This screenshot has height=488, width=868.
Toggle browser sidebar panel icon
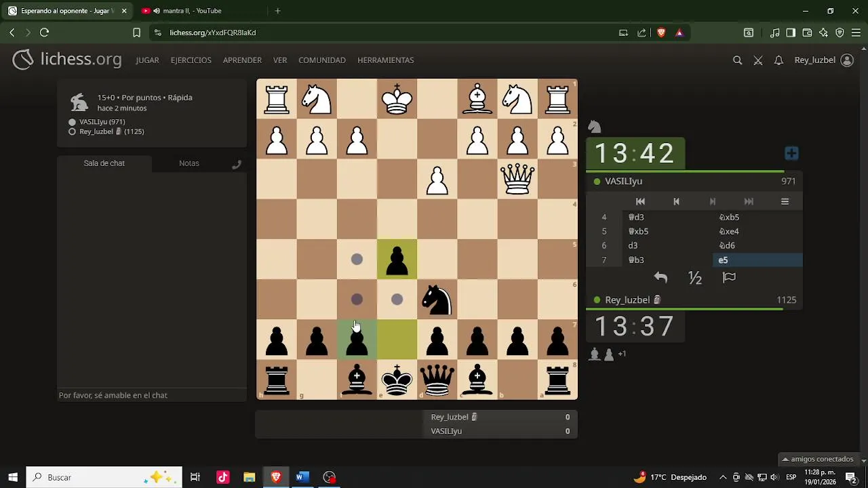[x=791, y=33]
